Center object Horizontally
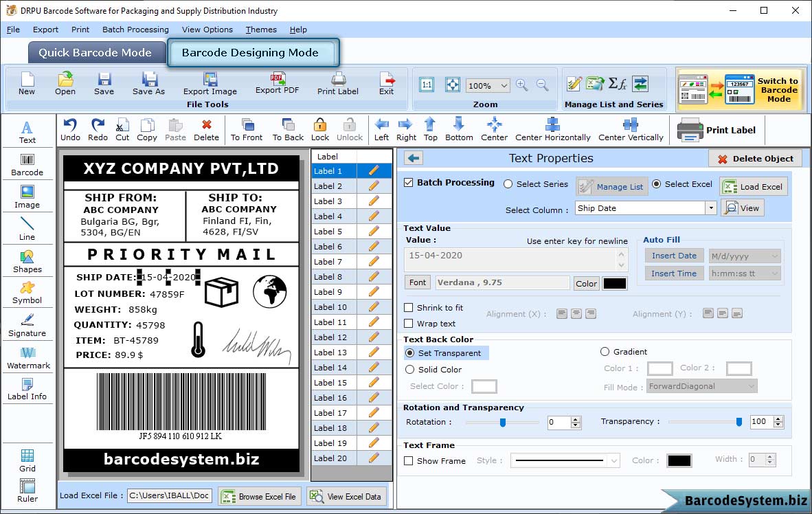The image size is (812, 514). 552,130
